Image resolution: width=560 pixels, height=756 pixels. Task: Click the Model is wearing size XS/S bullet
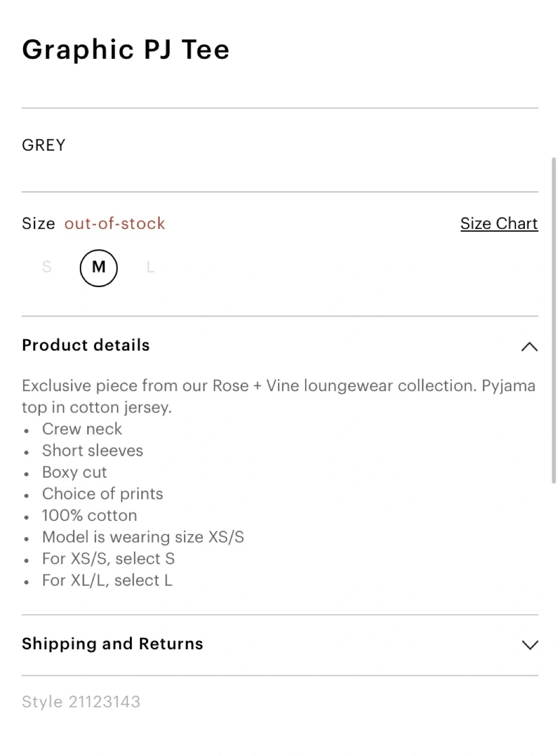point(143,537)
